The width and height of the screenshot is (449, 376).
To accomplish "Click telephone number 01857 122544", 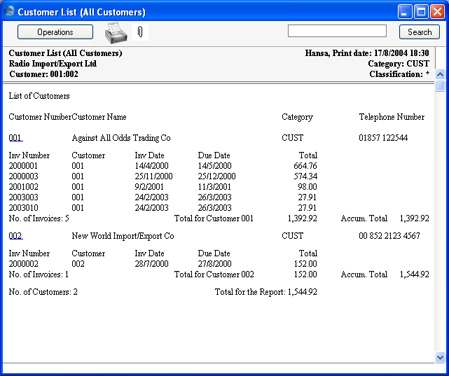I will click(383, 138).
